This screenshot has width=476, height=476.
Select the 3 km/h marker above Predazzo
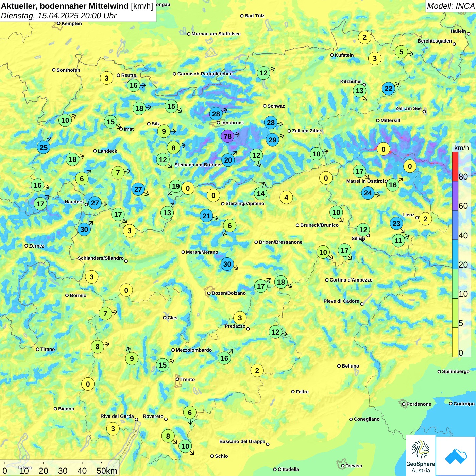click(240, 318)
